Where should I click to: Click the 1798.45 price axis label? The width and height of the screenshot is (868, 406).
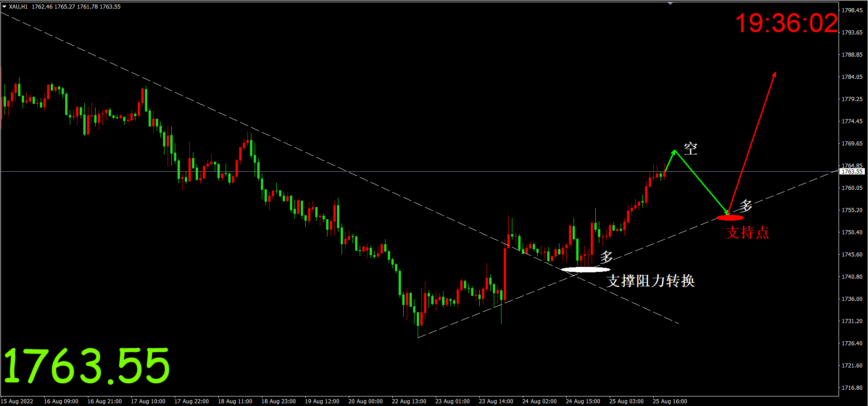pos(852,10)
